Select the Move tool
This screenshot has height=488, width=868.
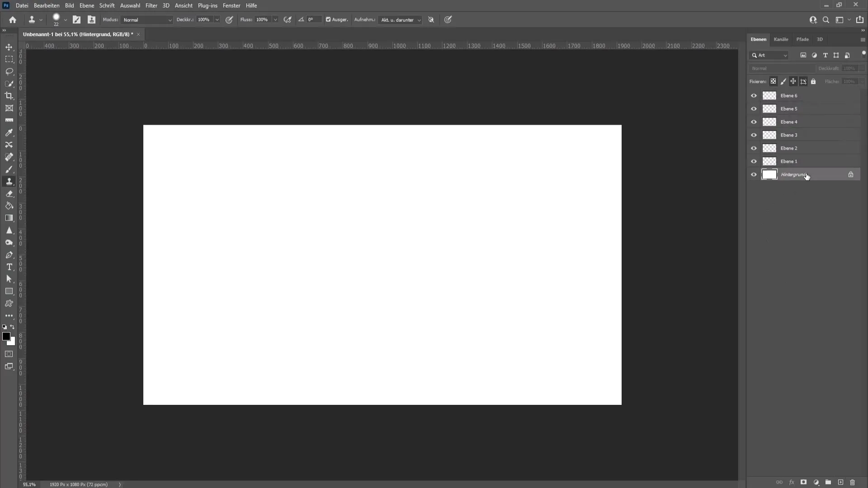pos(9,47)
